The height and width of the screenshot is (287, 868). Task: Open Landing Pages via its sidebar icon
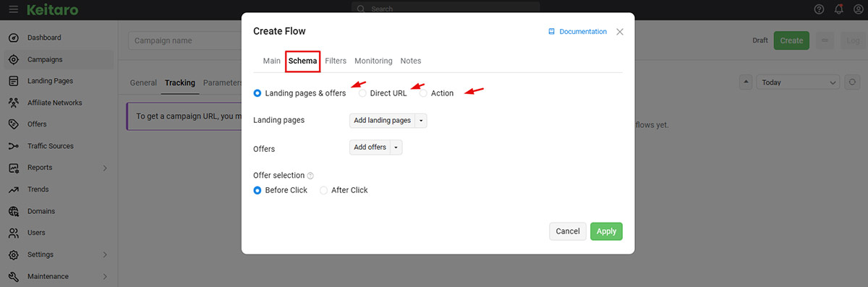[13, 81]
